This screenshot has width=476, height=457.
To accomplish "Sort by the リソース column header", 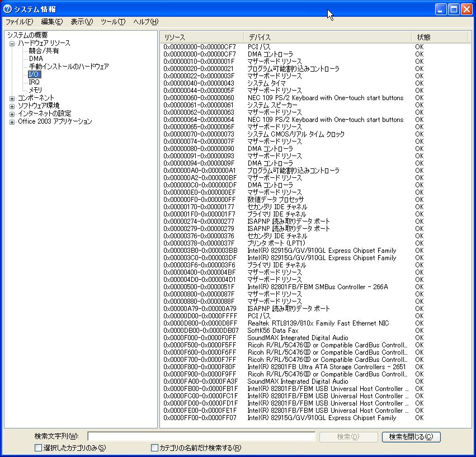I will click(x=201, y=37).
